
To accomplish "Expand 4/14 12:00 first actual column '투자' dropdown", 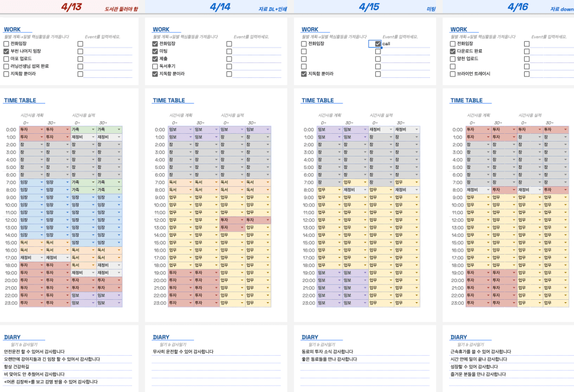I will [x=242, y=220].
